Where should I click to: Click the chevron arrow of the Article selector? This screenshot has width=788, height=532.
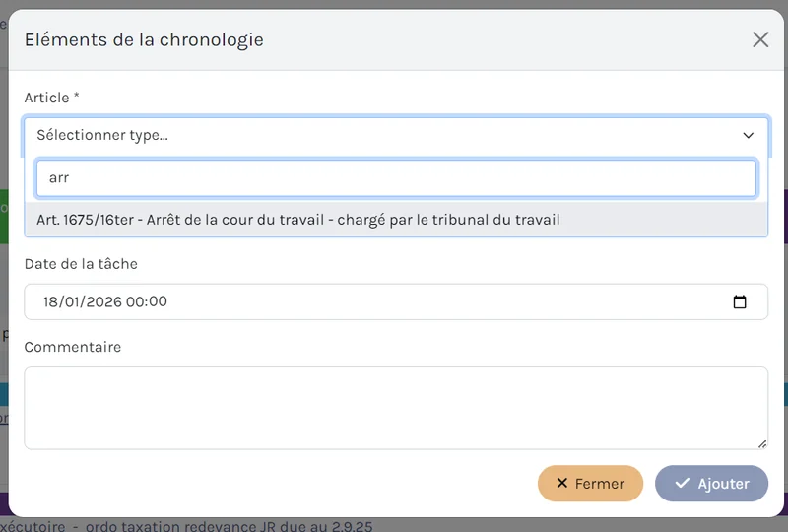click(749, 135)
